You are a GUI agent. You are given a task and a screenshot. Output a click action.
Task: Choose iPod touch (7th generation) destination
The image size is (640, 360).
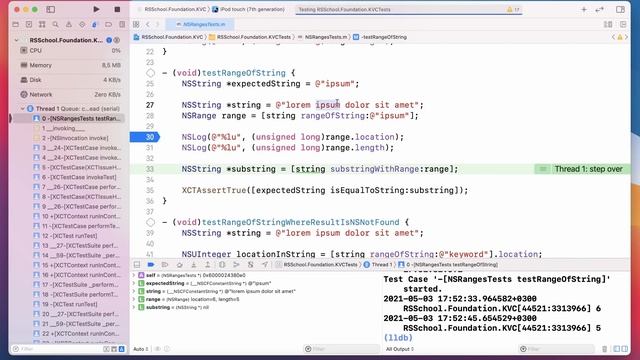[x=249, y=9]
